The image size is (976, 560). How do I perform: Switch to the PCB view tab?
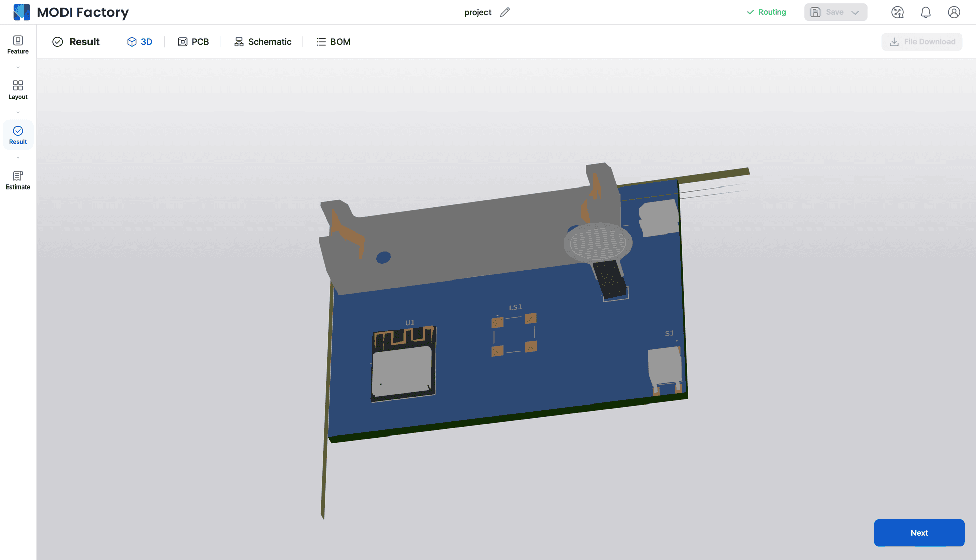pyautogui.click(x=193, y=42)
